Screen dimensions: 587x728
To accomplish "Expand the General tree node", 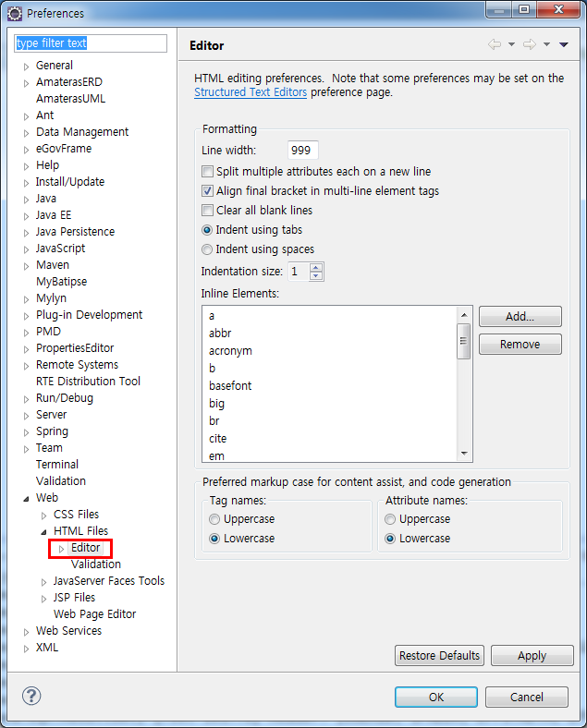I will (27, 67).
